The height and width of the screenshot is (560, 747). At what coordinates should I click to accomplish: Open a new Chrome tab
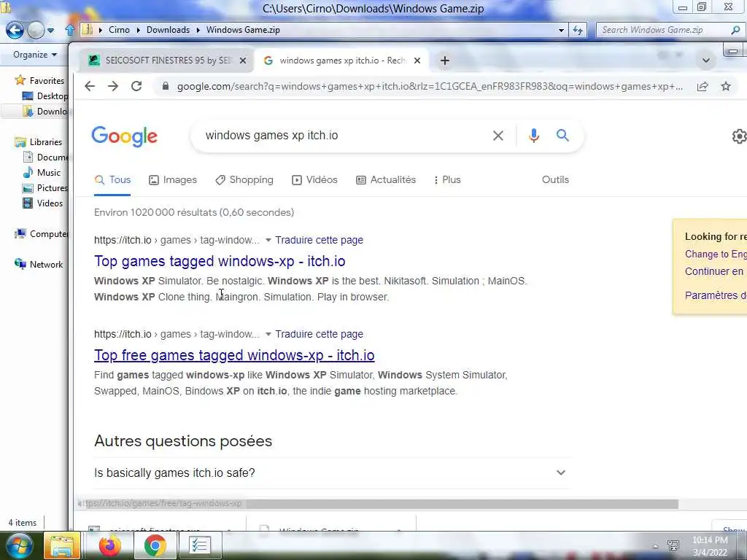point(444,61)
